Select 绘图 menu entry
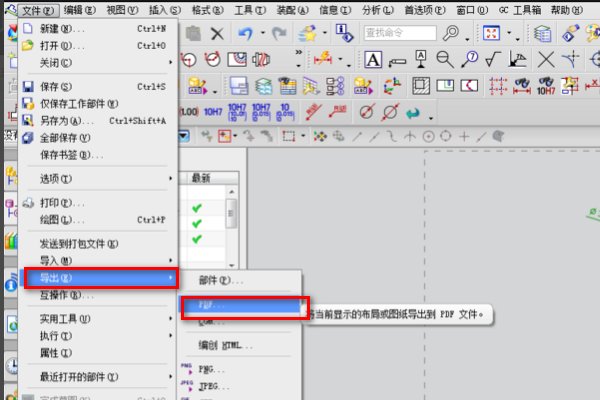The height and width of the screenshot is (400, 600). click(96, 220)
